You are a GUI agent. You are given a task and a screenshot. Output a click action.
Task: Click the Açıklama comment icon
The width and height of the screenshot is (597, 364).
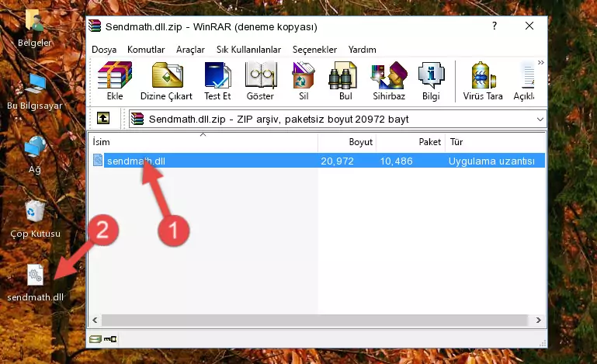(x=524, y=81)
